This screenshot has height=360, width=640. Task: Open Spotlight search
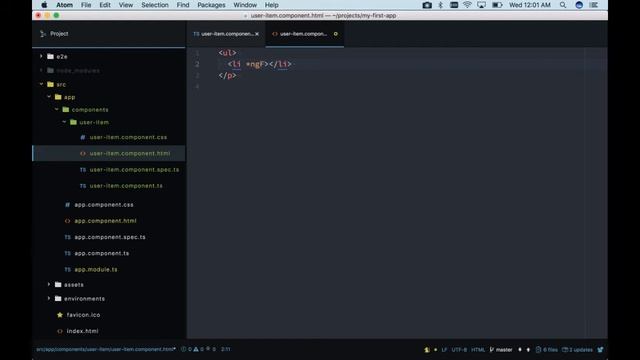point(563,5)
